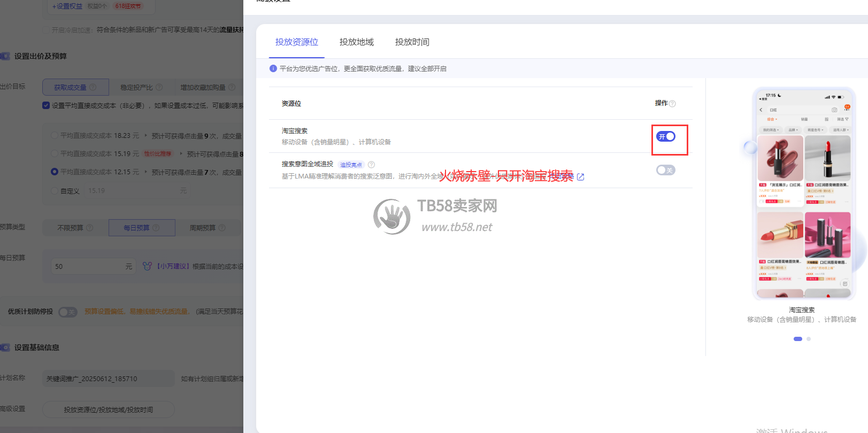Select the 15.19 元 cost radio option
Image resolution: width=868 pixels, height=433 pixels.
tap(55, 153)
